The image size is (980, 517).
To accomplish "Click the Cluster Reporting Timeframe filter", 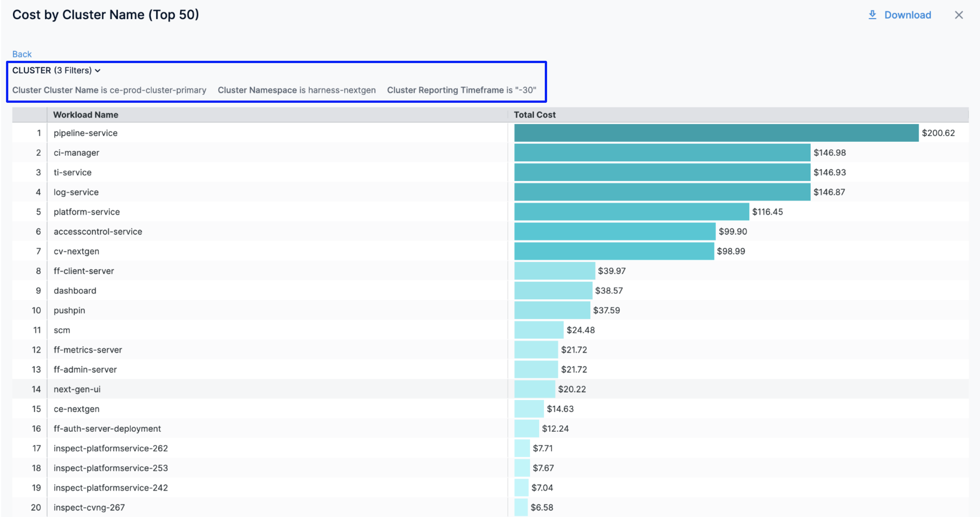I will click(461, 90).
